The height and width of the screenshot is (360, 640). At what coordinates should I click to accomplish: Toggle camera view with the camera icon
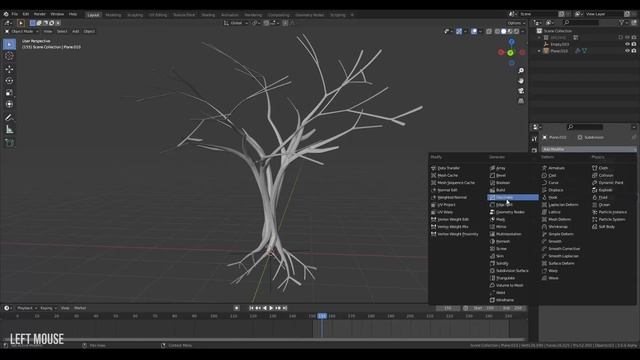(x=521, y=91)
